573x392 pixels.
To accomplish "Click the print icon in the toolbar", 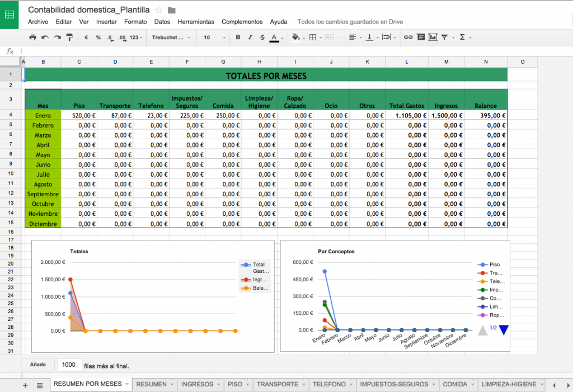I will point(32,37).
